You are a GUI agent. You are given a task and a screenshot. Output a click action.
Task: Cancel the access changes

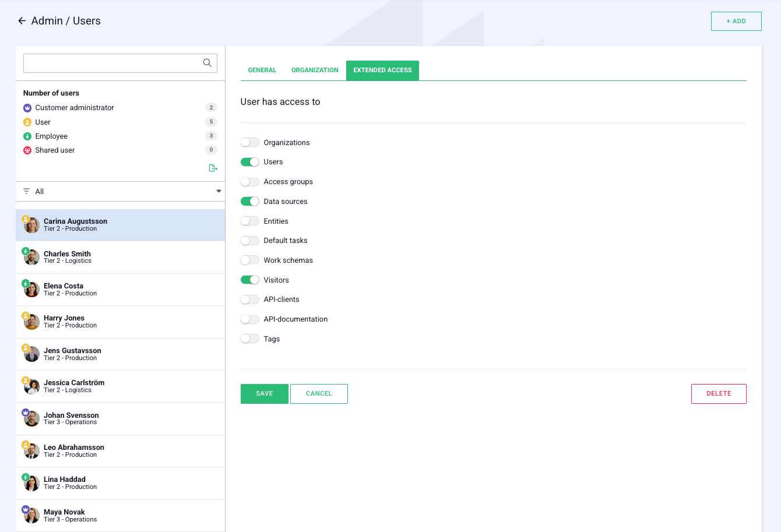[x=319, y=394]
